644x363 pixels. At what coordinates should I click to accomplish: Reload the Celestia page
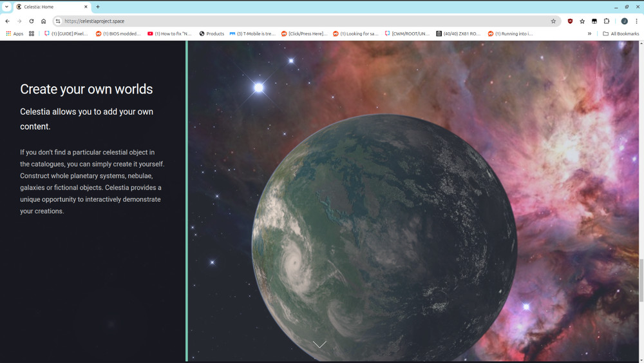(31, 21)
